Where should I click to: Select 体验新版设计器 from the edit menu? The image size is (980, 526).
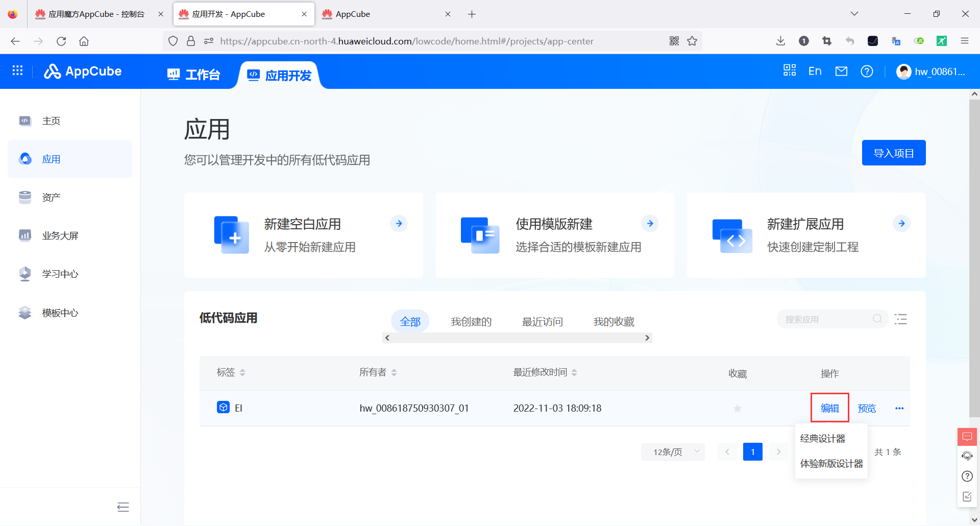click(830, 464)
